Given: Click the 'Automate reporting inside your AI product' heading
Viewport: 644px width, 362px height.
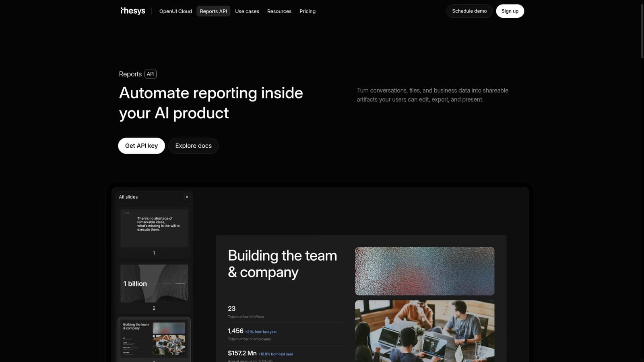Looking at the screenshot, I should pyautogui.click(x=211, y=103).
